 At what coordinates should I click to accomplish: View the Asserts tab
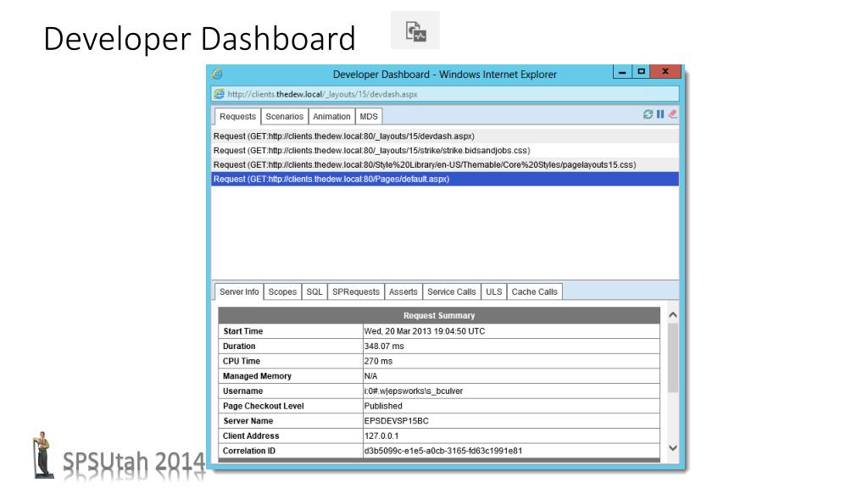[403, 292]
